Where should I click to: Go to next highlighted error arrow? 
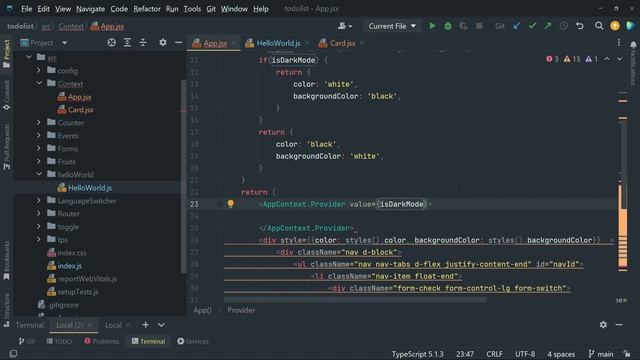tap(620, 59)
